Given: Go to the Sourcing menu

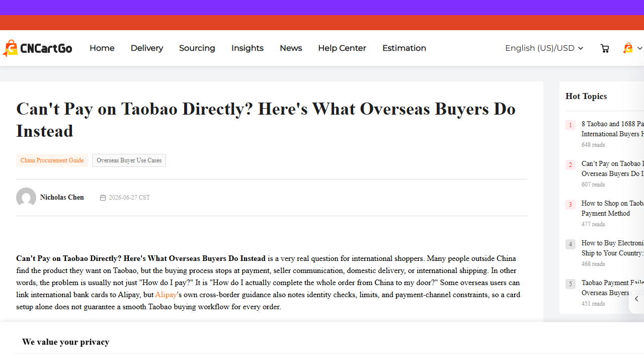Looking at the screenshot, I should click(x=197, y=48).
